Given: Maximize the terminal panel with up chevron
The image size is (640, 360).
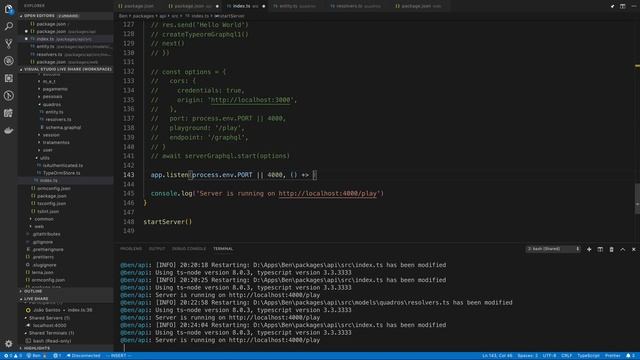Looking at the screenshot, I should 622,249.
